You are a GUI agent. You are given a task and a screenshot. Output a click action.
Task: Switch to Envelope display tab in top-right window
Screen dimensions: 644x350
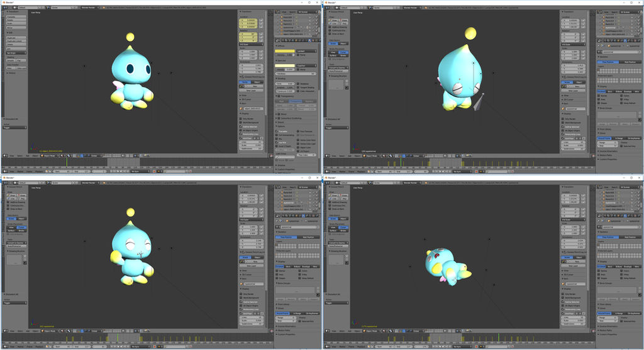(x=628, y=92)
